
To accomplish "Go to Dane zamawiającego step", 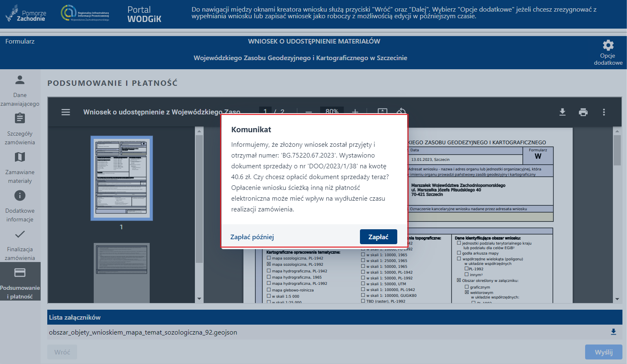I will (20, 89).
